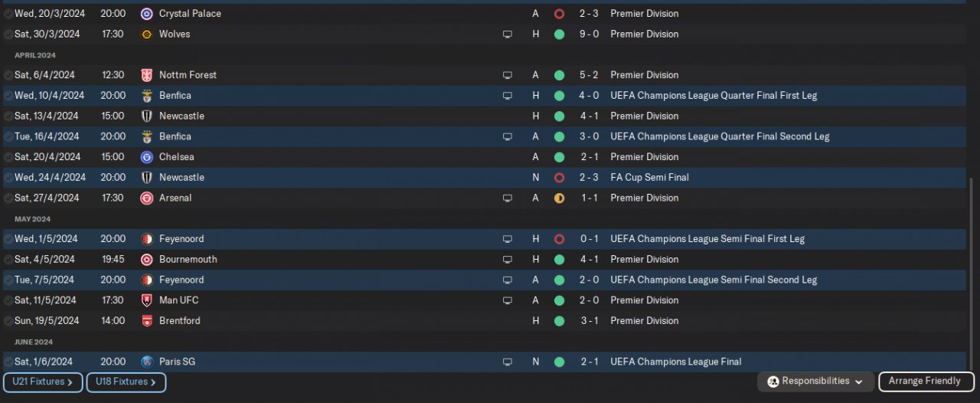Open U18 Fixtures
Screen dimensions: 980x403
pos(126,382)
